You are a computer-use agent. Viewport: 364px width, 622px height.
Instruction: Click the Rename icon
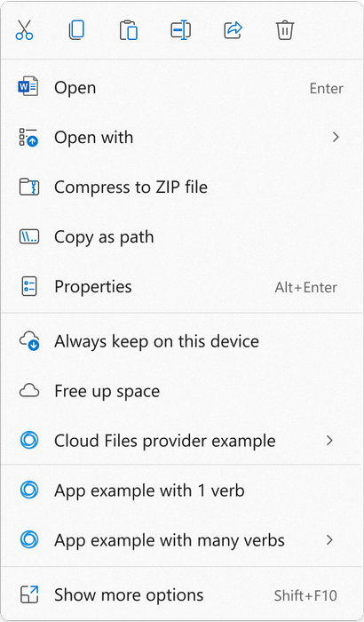(x=181, y=30)
